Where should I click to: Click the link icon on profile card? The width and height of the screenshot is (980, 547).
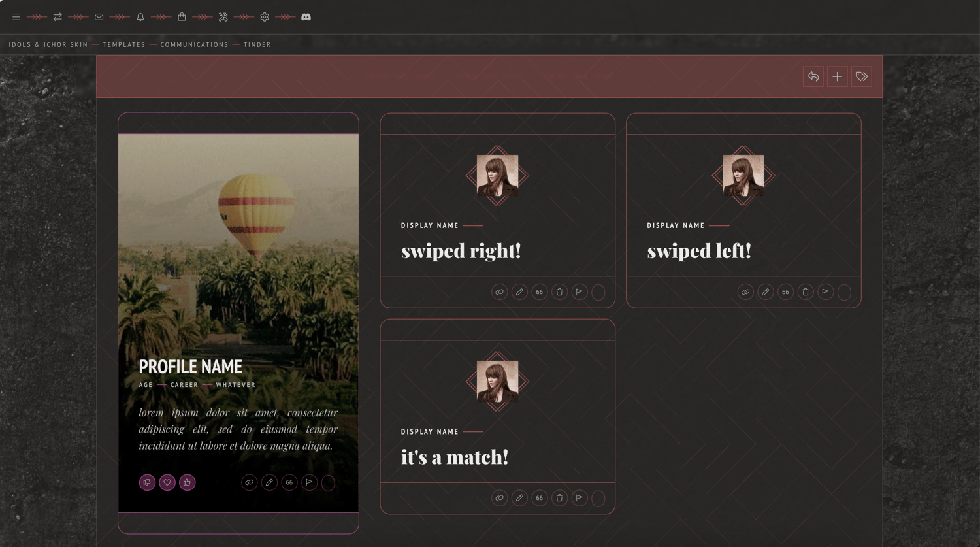pyautogui.click(x=250, y=482)
